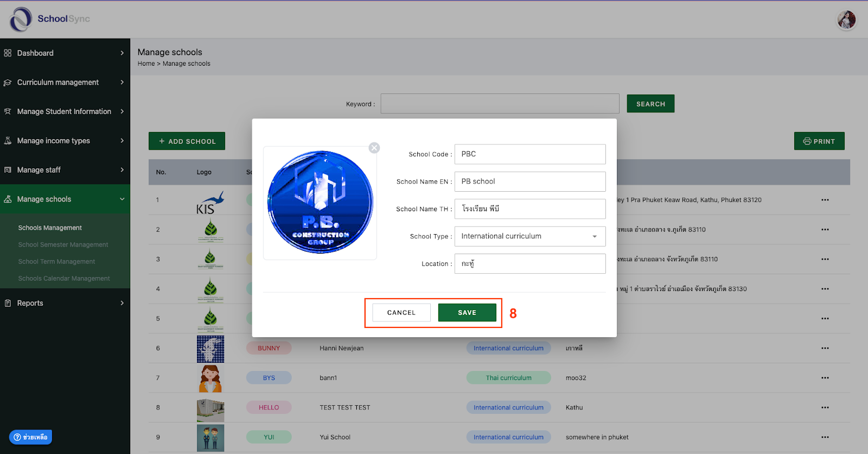Screen dimensions: 868x454
Task: Click the Location input field
Action: [x=530, y=264]
